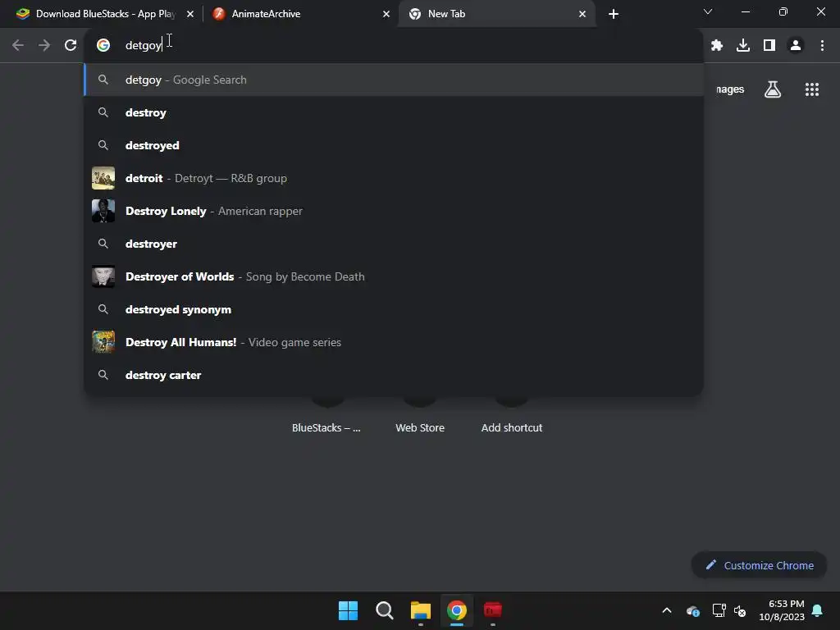The height and width of the screenshot is (630, 840).
Task: Open the Images link
Action: (x=730, y=89)
